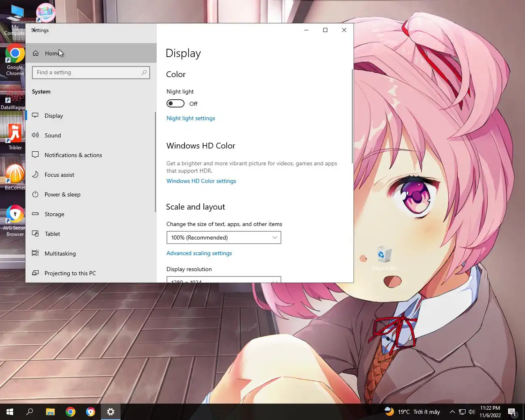The height and width of the screenshot is (420, 525).
Task: Click the magnifier icon in Find a setting box
Action: pos(144,73)
